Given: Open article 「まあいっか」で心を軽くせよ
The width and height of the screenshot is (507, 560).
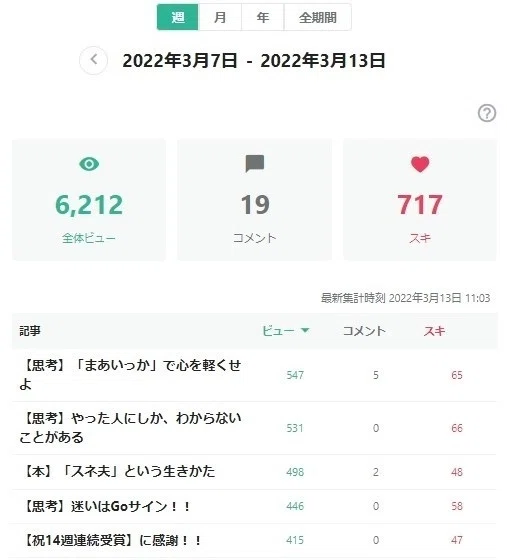Looking at the screenshot, I should point(130,375).
